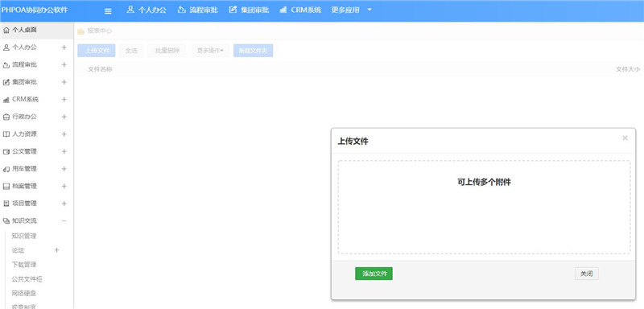Click the sidebar 行政办公 icon
Viewport: 644px width, 309px height.
click(x=6, y=117)
